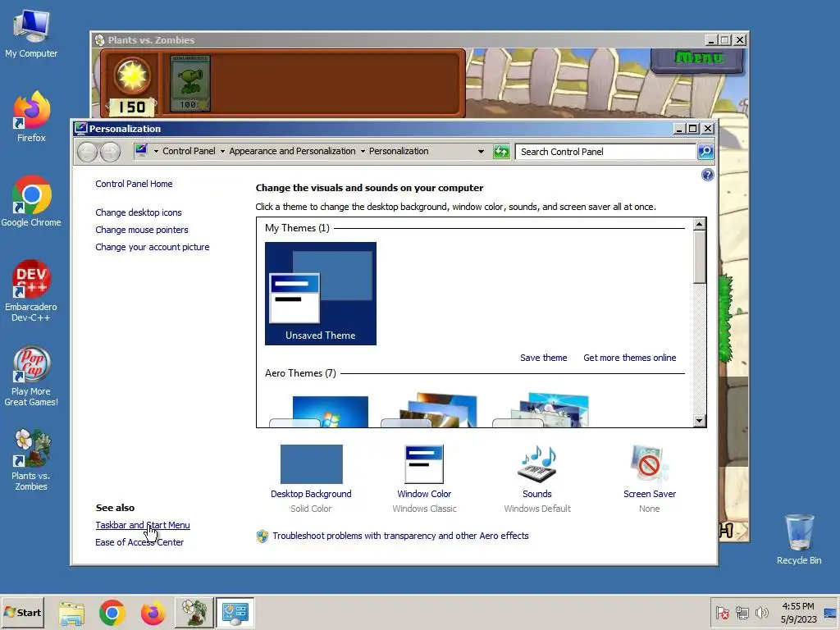Click the Menu button in Plants vs. Zombies

(697, 58)
